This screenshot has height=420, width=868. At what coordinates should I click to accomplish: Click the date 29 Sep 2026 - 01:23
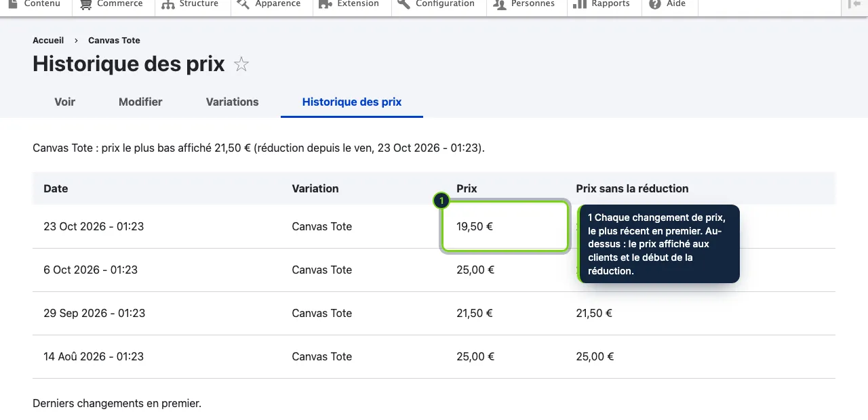coord(94,314)
